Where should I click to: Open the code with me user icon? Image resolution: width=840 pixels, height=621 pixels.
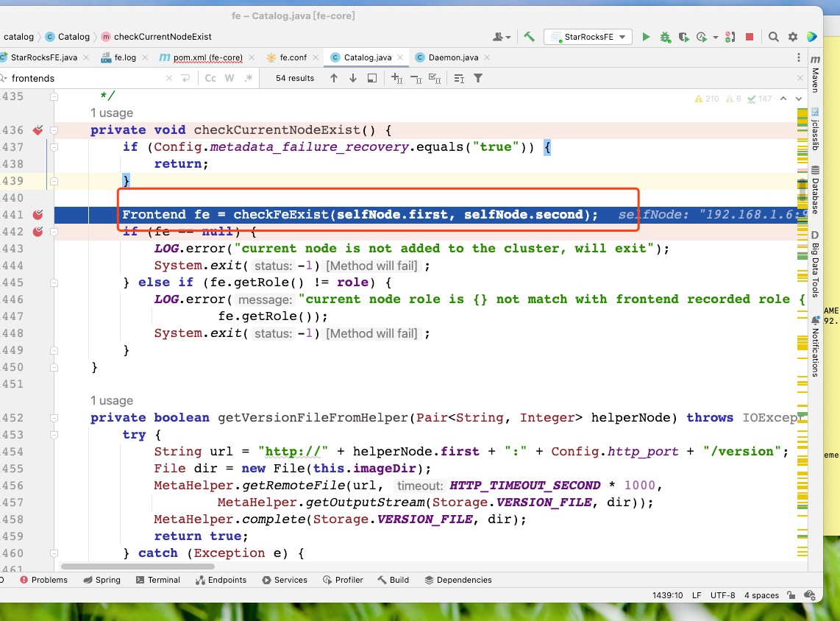(502, 37)
